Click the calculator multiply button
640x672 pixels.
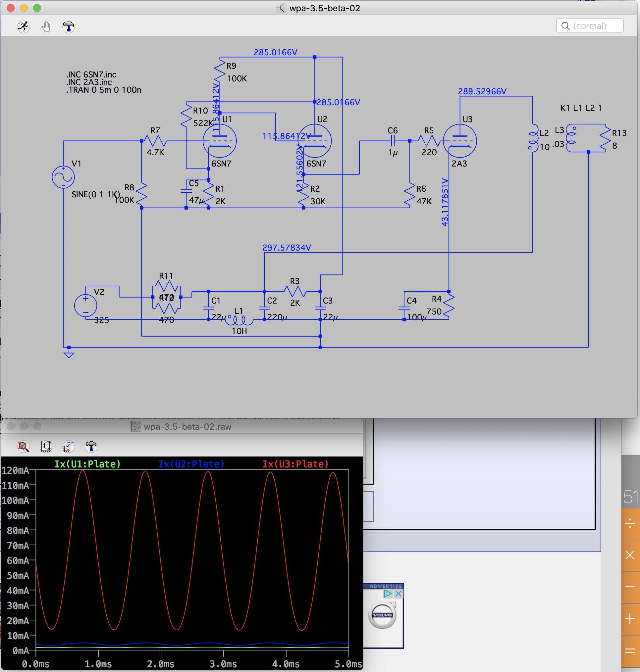pyautogui.click(x=630, y=555)
